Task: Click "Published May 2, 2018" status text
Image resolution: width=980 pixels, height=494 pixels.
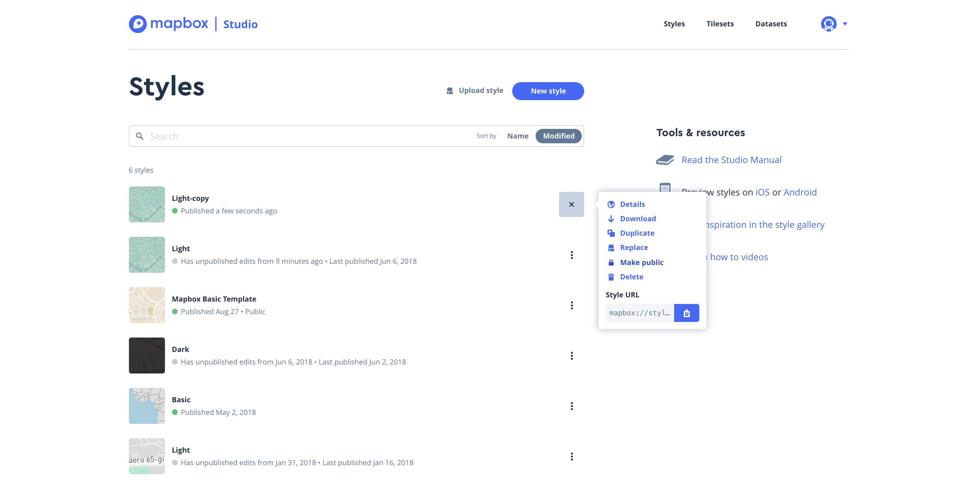Action: (x=218, y=412)
